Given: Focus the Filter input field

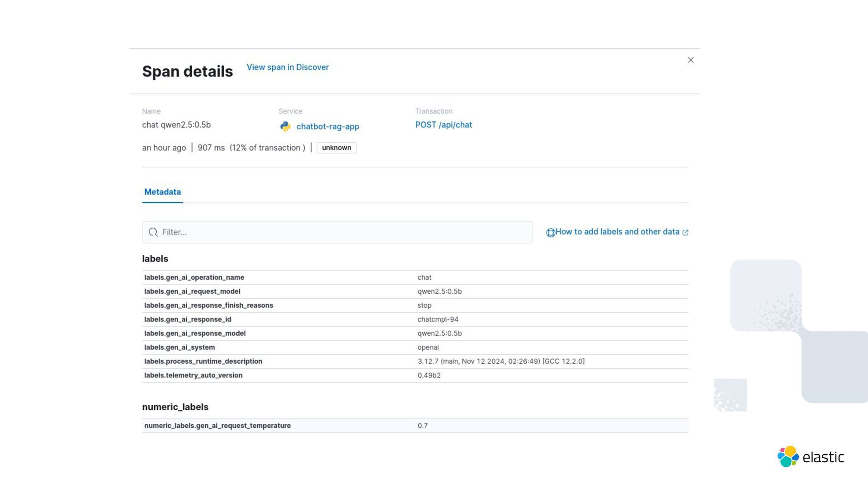Looking at the screenshot, I should tap(344, 232).
